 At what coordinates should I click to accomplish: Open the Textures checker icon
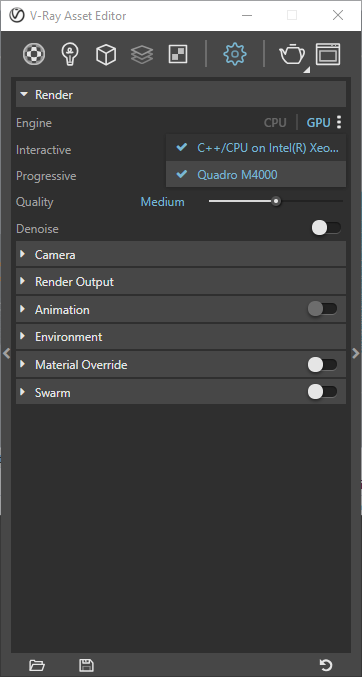(178, 55)
